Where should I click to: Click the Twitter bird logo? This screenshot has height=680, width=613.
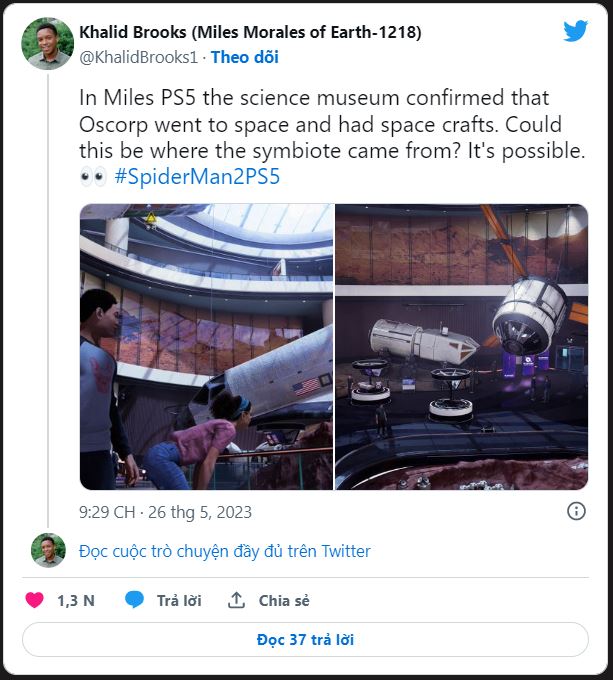click(x=575, y=31)
